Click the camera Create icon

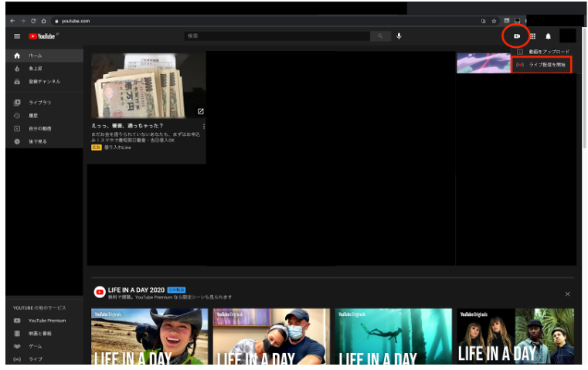pyautogui.click(x=517, y=36)
